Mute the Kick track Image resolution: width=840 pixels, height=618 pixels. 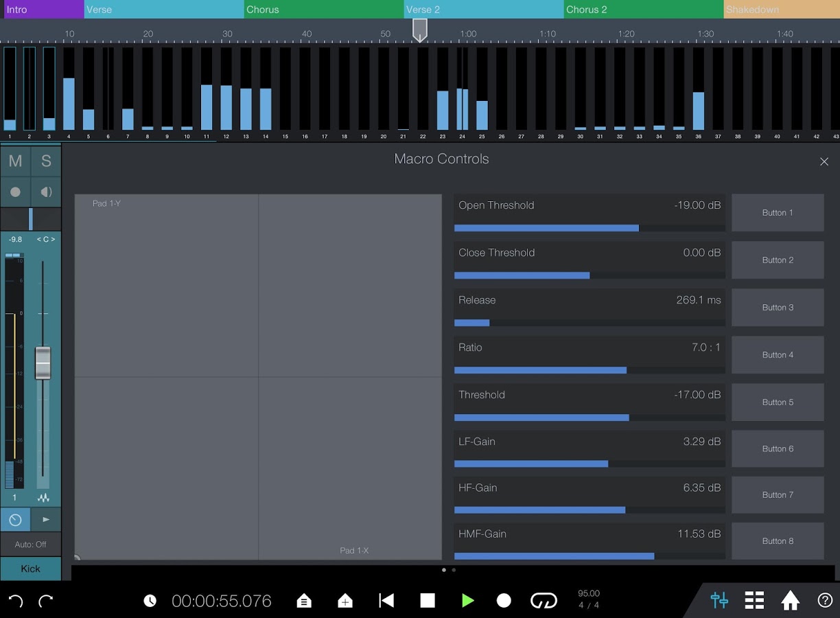[x=15, y=161]
